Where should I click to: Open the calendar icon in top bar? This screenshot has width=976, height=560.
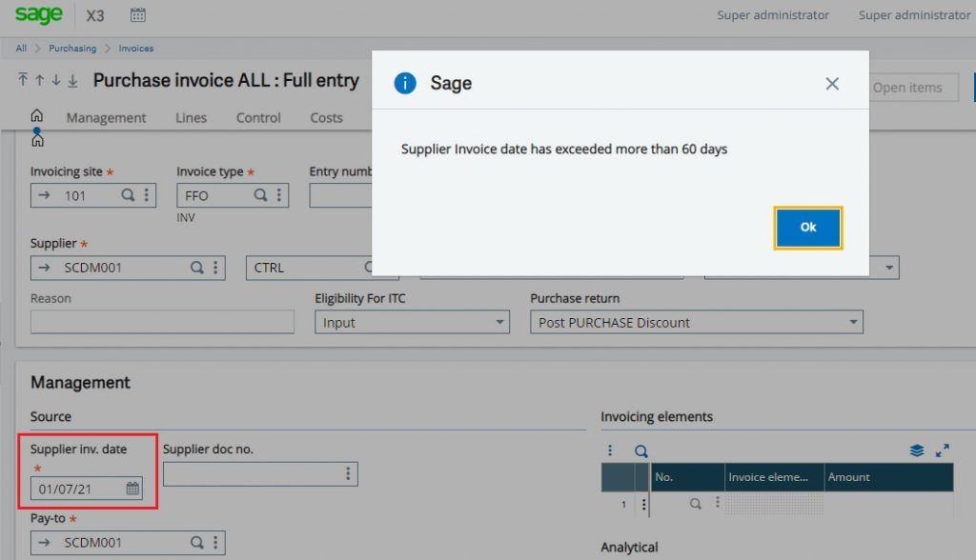pos(138,15)
